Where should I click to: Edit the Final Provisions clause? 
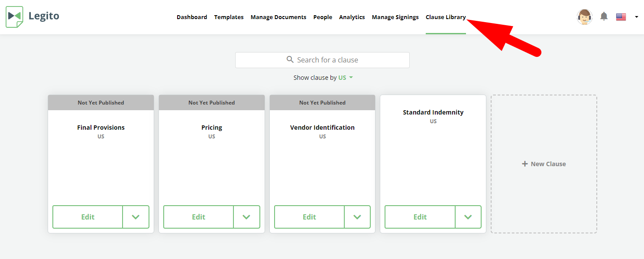(87, 217)
